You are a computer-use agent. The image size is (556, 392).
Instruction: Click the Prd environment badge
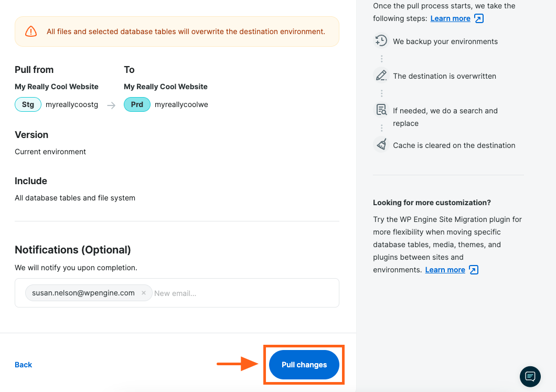pos(137,104)
